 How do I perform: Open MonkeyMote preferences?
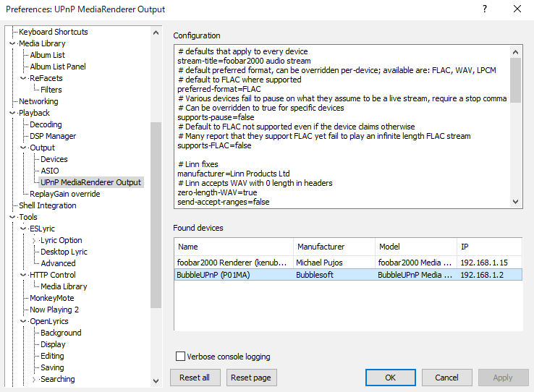click(x=52, y=298)
